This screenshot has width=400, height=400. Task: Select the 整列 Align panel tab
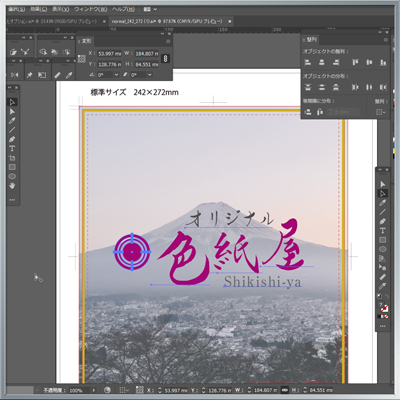pos(310,40)
